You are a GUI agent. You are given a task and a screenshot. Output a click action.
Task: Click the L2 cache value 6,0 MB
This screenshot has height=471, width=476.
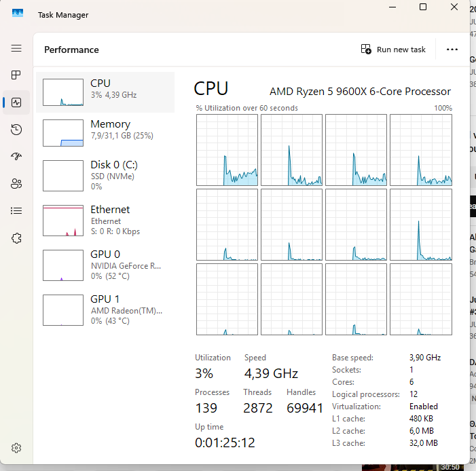click(x=422, y=431)
